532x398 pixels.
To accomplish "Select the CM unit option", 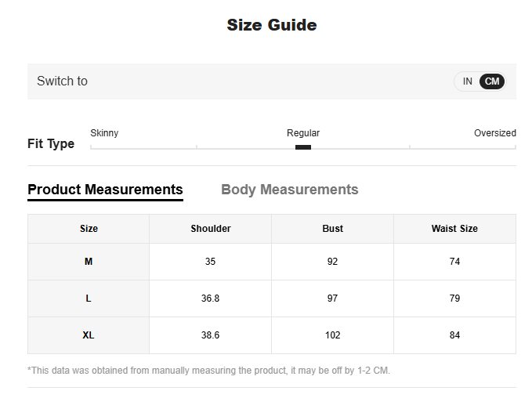I will [492, 81].
